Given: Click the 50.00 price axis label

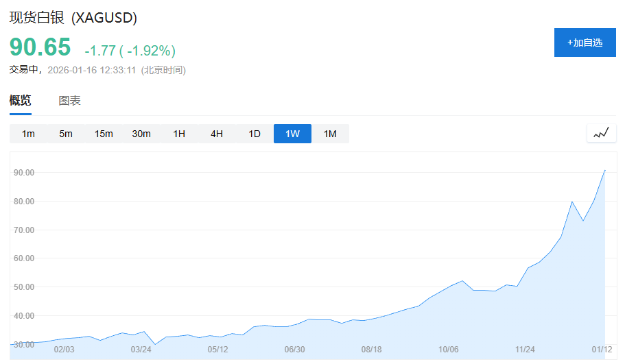Looking at the screenshot, I should (x=24, y=287).
